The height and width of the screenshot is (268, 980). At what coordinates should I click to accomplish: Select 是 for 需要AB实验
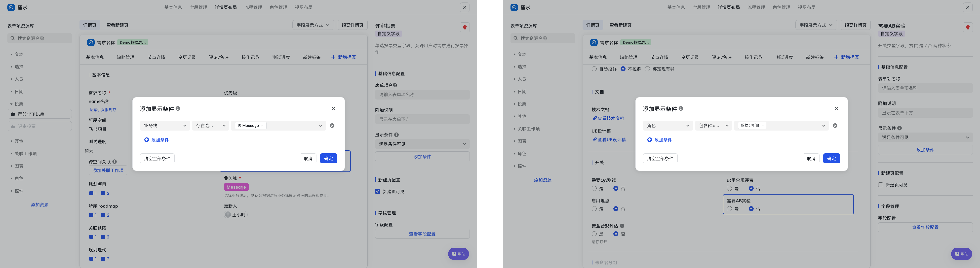coord(729,209)
